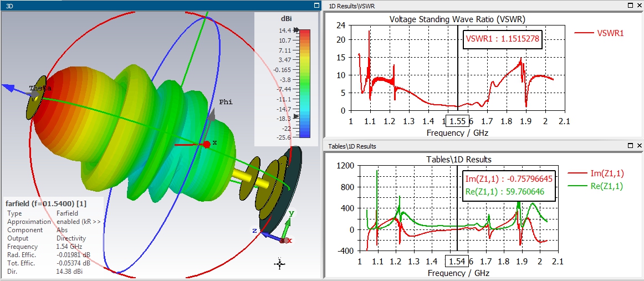644x281 pixels.
Task: Activate the Tables\1D Results title bar
Action: (x=471, y=146)
